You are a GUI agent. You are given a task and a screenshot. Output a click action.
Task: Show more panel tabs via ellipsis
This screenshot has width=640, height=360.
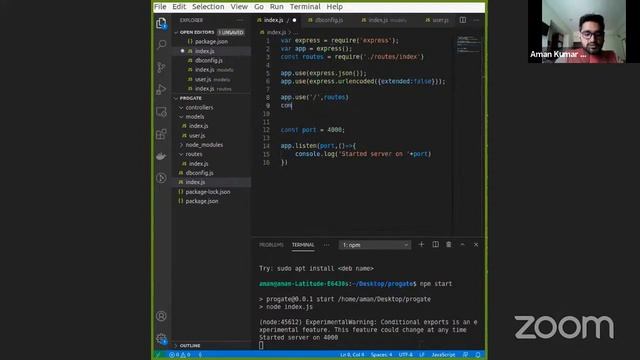[x=327, y=245]
